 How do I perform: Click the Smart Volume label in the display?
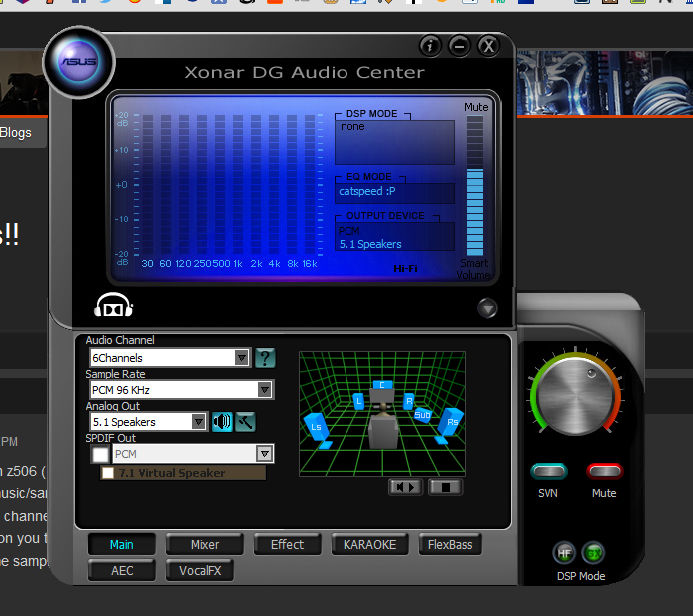473,269
